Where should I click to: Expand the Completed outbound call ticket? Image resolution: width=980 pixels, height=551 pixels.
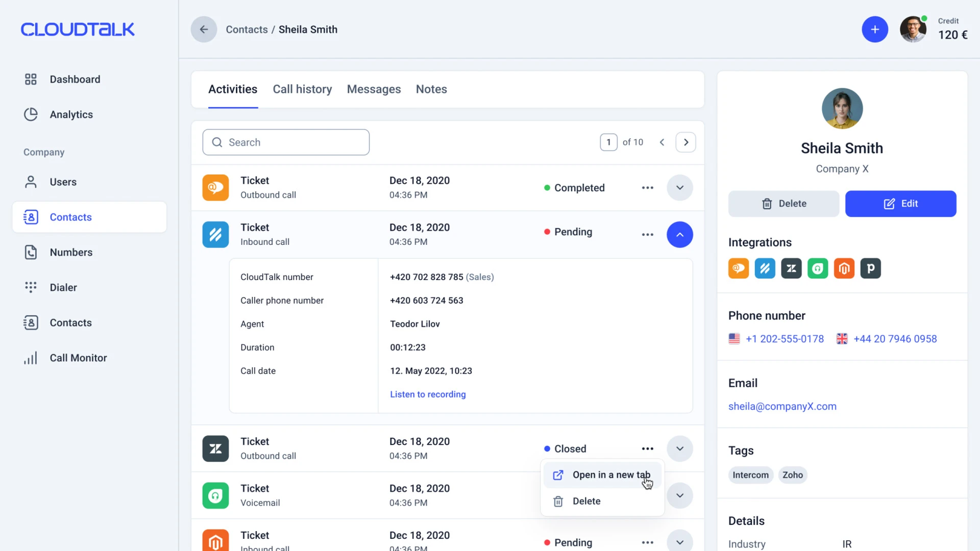679,188
